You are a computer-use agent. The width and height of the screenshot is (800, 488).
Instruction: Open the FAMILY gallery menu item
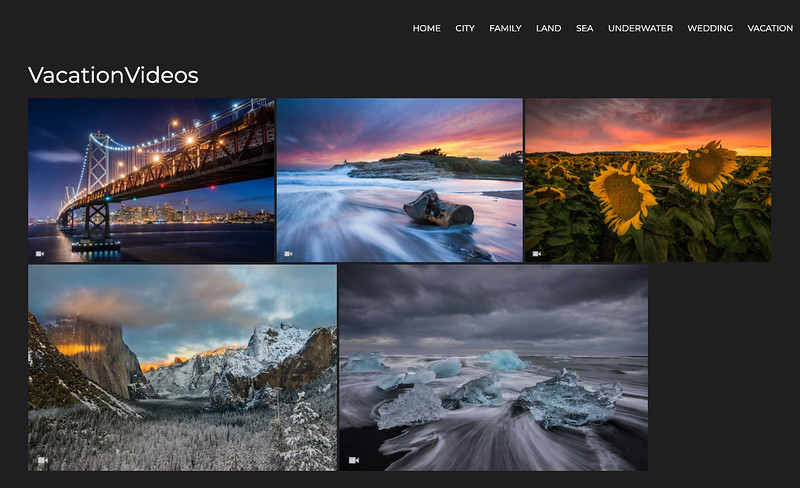[x=505, y=28]
